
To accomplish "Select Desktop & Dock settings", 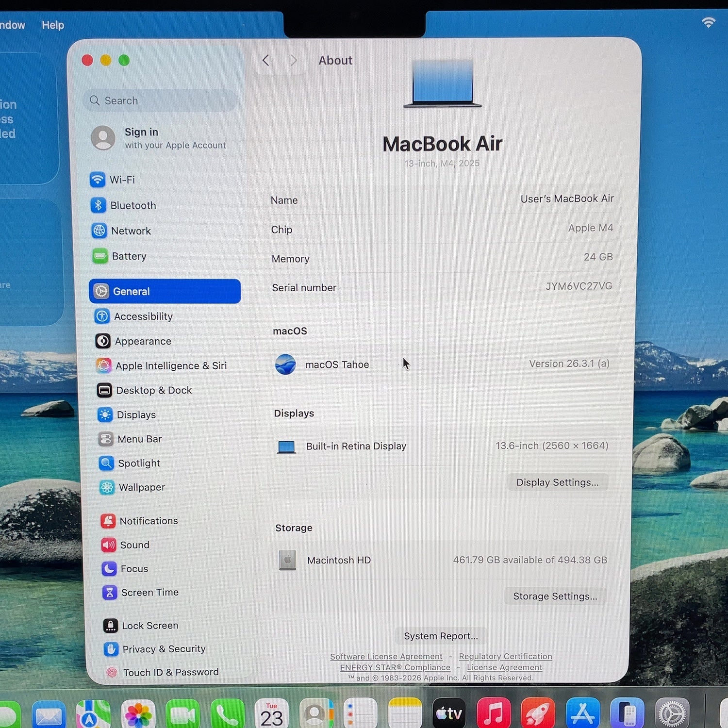I will click(x=145, y=390).
